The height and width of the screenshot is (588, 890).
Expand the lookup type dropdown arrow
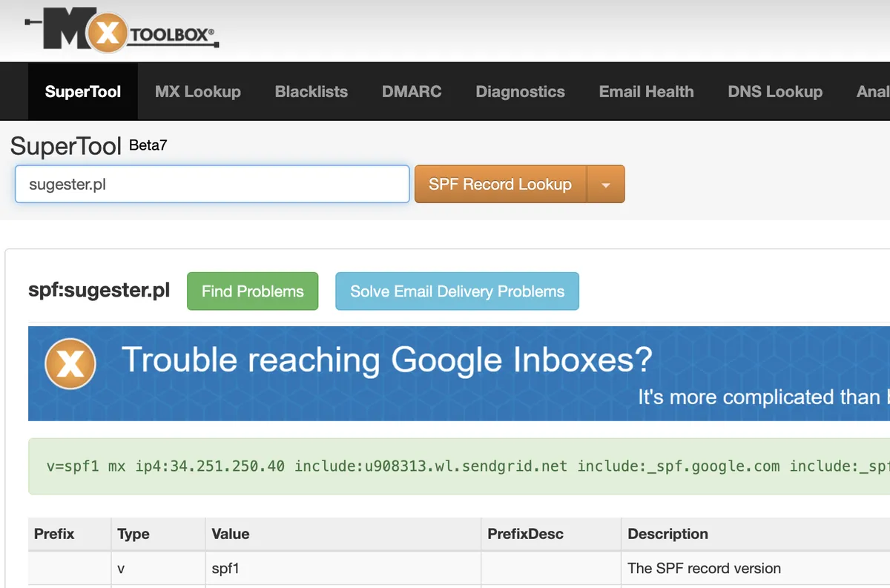[606, 184]
